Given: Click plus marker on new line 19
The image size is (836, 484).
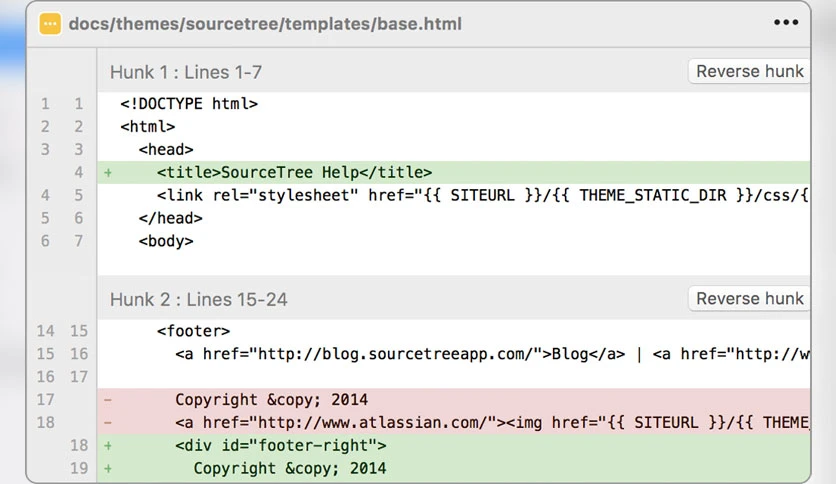Looking at the screenshot, I should pos(108,469).
